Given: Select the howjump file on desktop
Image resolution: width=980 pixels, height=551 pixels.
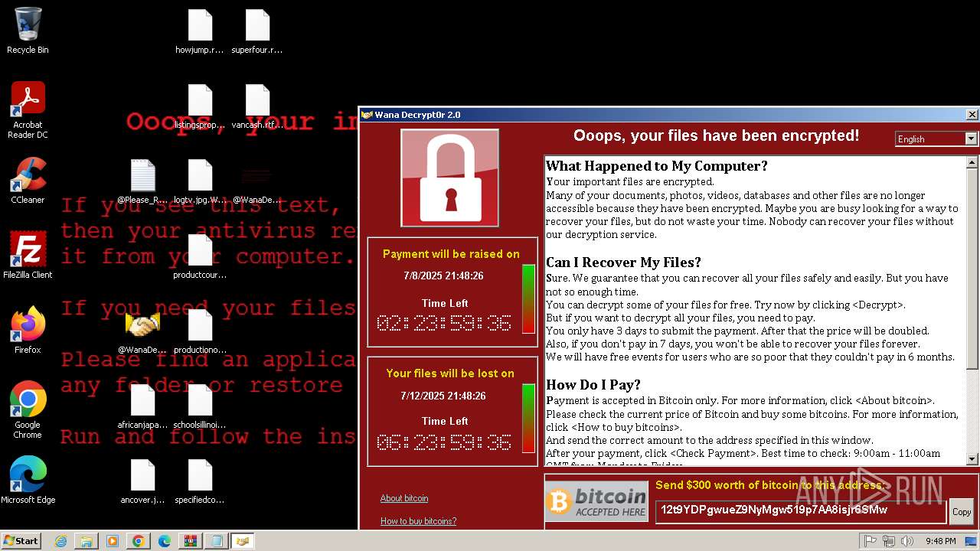Looking at the screenshot, I should tap(200, 32).
